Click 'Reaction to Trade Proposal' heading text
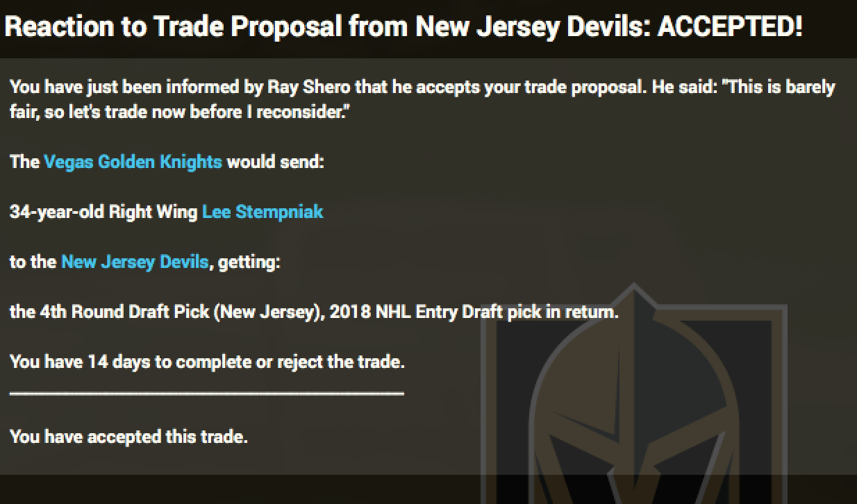Image resolution: width=857 pixels, height=504 pixels. pos(174,27)
